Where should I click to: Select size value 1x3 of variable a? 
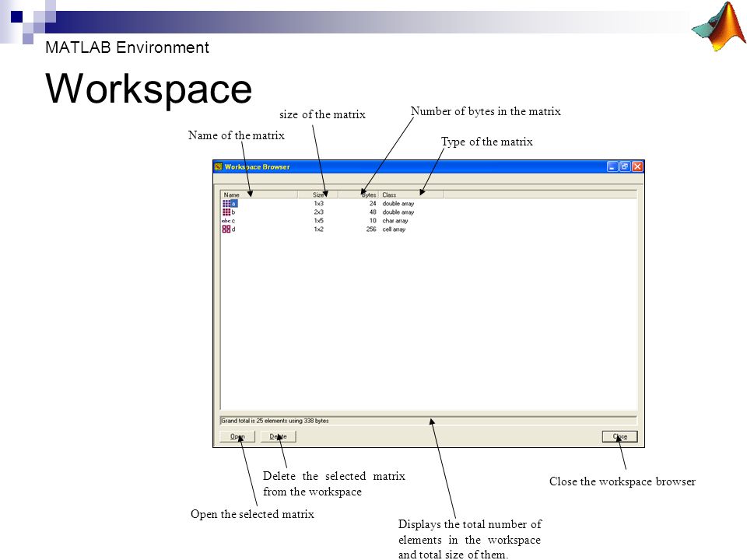[x=319, y=203]
